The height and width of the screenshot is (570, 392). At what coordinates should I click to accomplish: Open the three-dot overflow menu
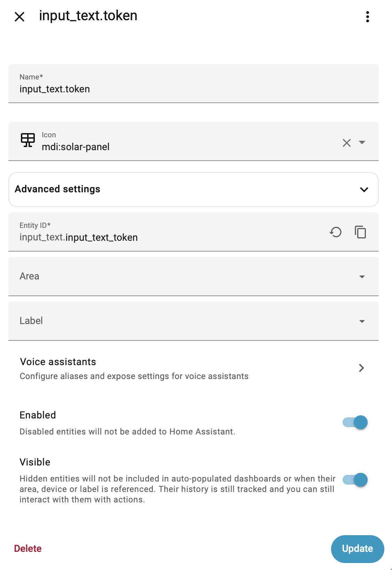click(x=368, y=16)
